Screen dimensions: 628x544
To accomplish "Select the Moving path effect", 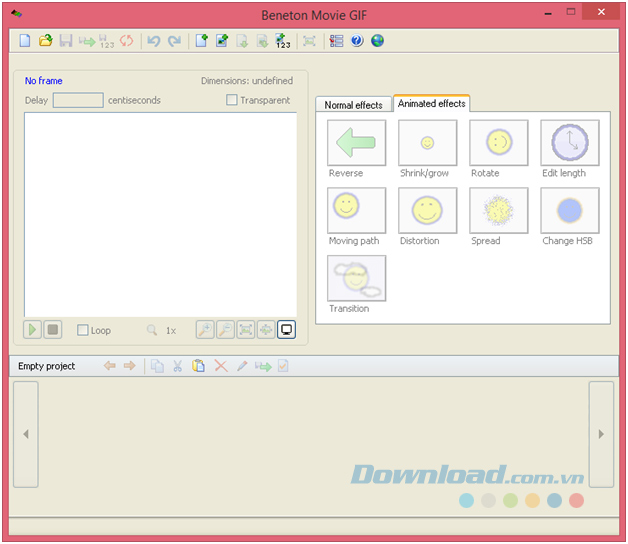I will (356, 210).
